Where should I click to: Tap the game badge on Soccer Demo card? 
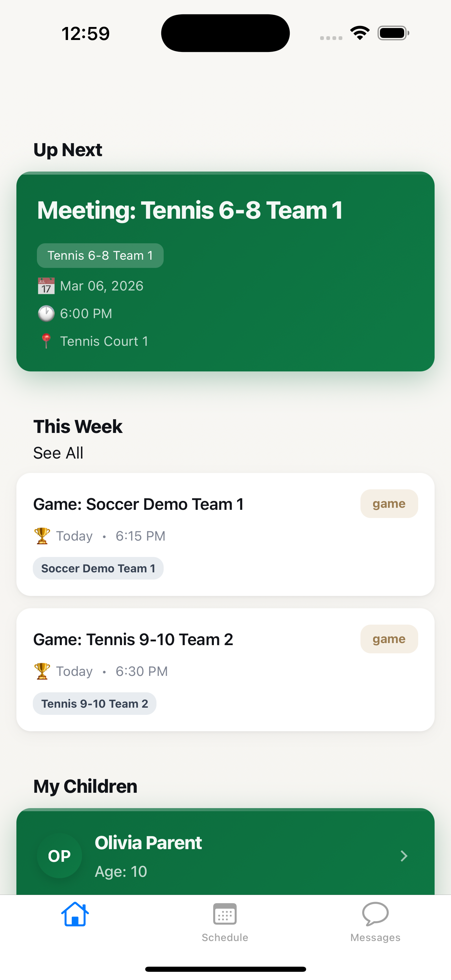[389, 503]
